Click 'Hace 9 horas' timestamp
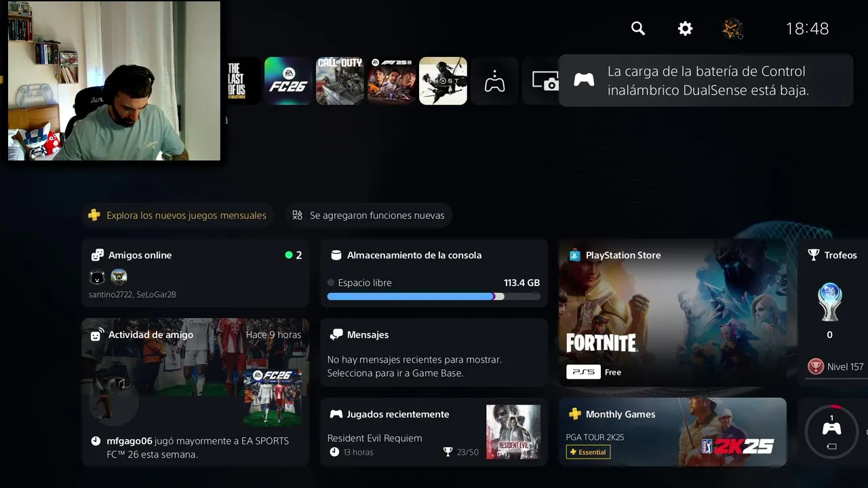Screen dimensions: 868x488 273,335
